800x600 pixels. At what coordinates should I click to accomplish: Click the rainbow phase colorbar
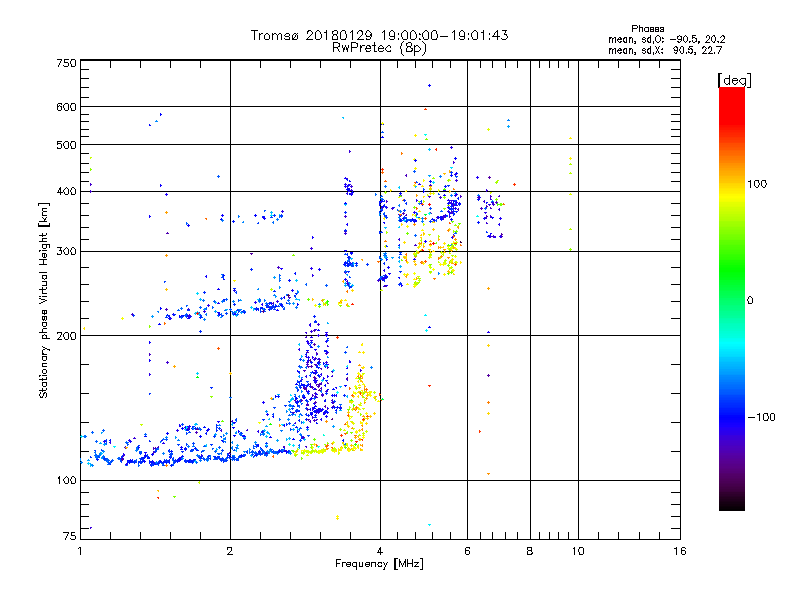[x=732, y=298]
